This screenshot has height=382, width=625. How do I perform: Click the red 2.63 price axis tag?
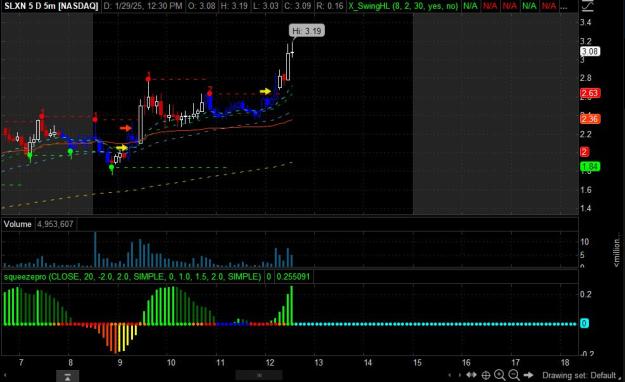pos(590,93)
